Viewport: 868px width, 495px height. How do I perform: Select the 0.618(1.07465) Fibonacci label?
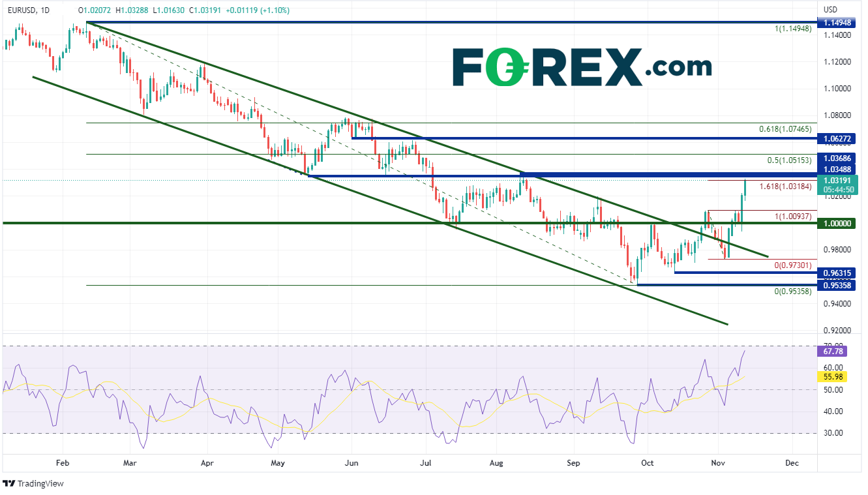785,130
